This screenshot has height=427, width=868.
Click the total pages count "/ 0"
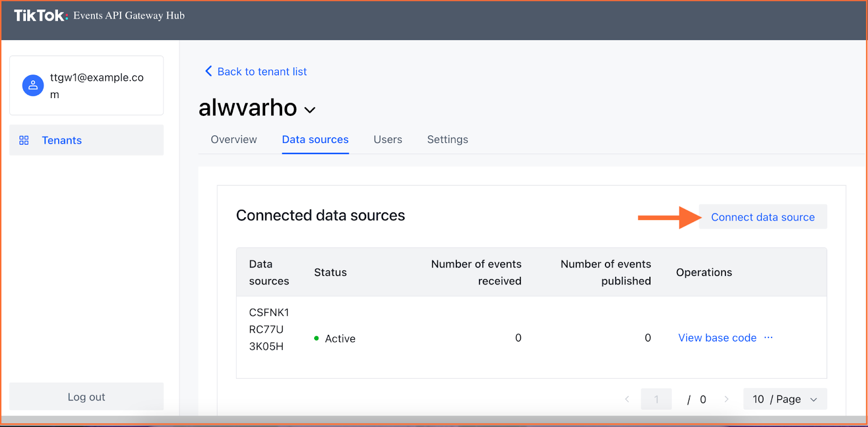tap(697, 399)
